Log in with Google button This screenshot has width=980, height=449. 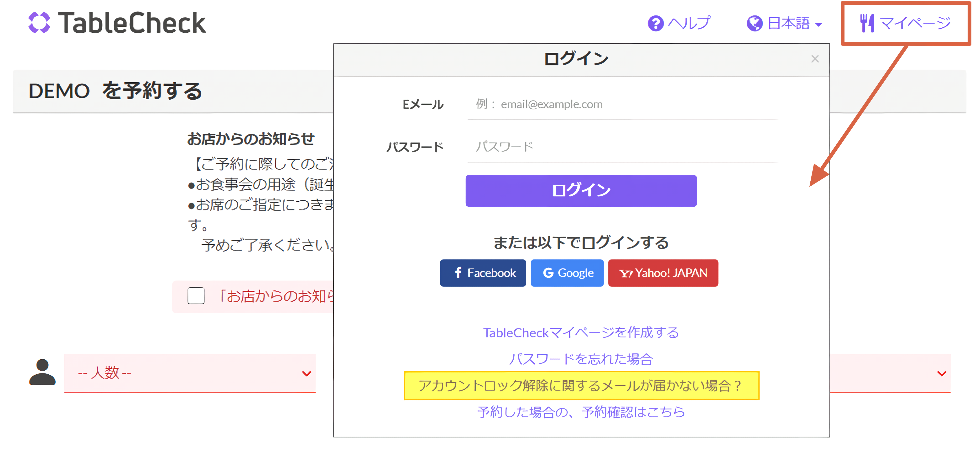(x=567, y=273)
